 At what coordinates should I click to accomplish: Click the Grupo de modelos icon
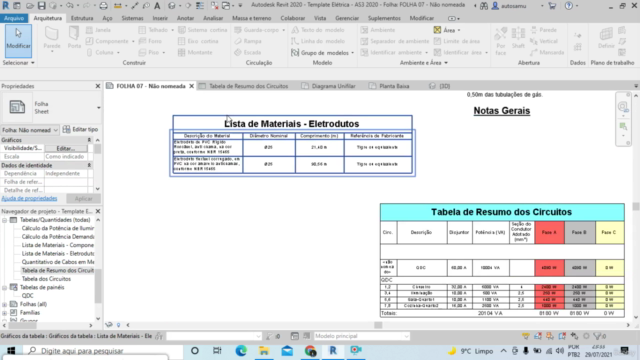pyautogui.click(x=295, y=53)
